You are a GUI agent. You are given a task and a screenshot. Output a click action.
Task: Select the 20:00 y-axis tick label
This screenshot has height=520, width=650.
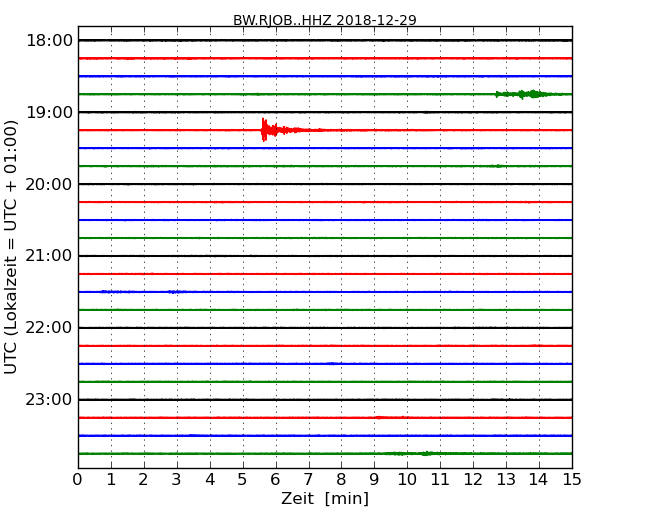(x=49, y=184)
